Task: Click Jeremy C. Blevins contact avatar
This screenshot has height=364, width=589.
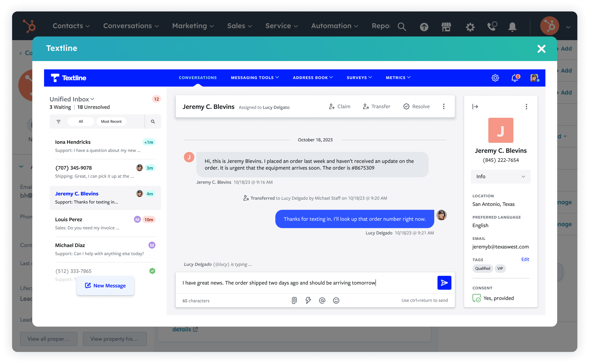Action: tap(501, 130)
